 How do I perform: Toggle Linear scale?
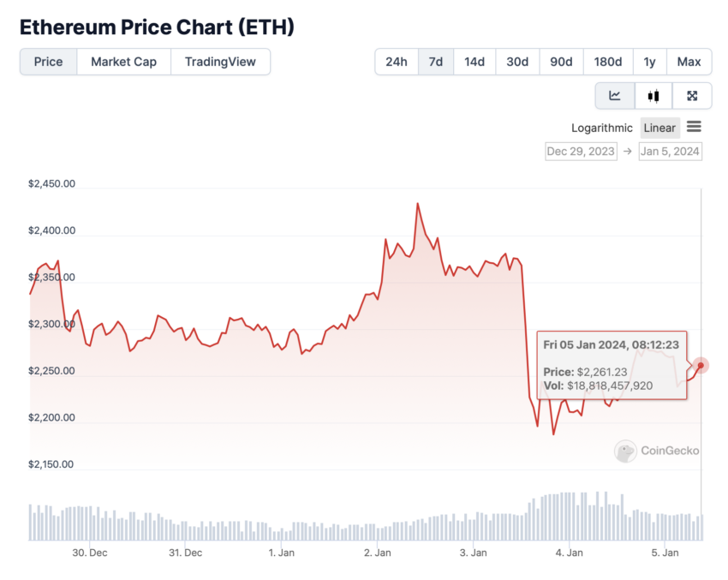tap(659, 129)
